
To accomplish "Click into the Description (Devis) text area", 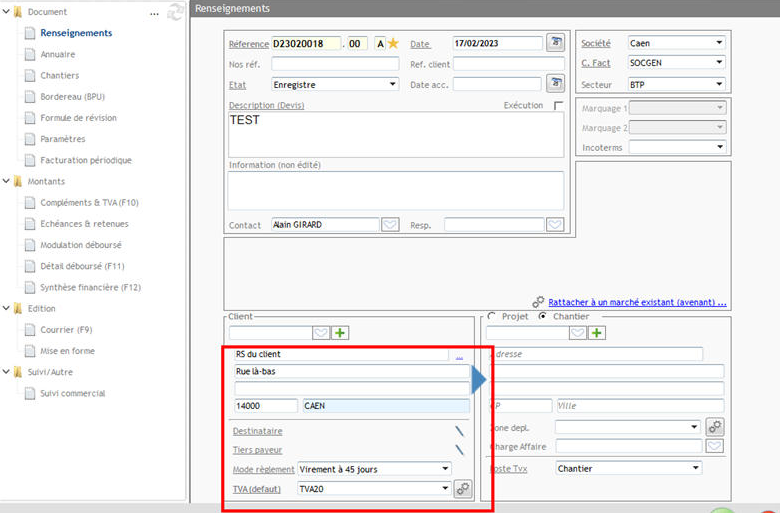I will point(395,135).
